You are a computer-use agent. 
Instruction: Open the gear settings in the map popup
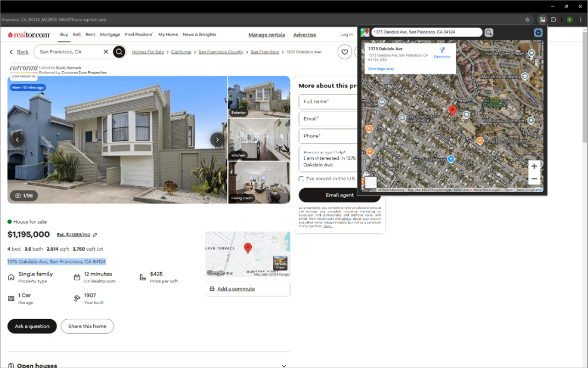pos(538,33)
